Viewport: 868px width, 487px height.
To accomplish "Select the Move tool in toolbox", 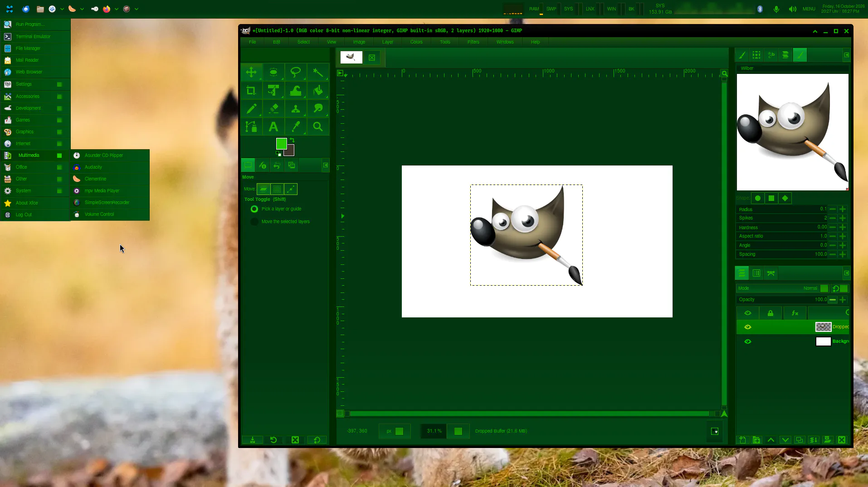I will pyautogui.click(x=251, y=73).
